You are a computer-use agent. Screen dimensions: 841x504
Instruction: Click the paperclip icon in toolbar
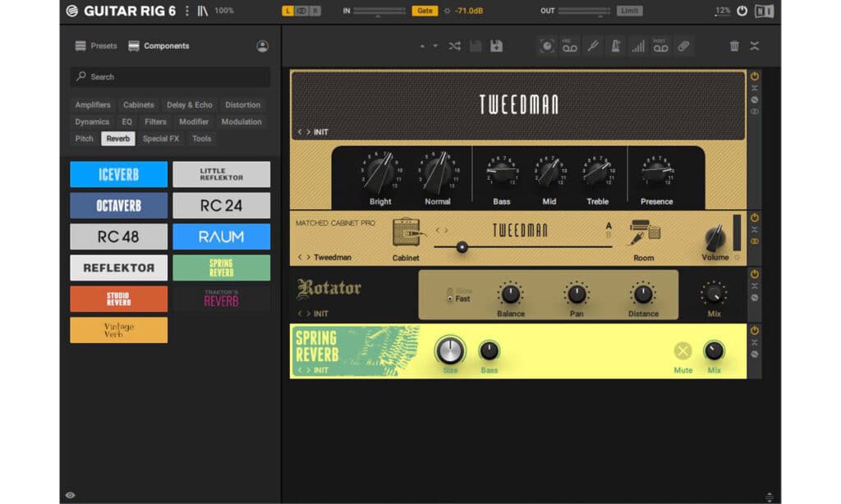tap(683, 46)
